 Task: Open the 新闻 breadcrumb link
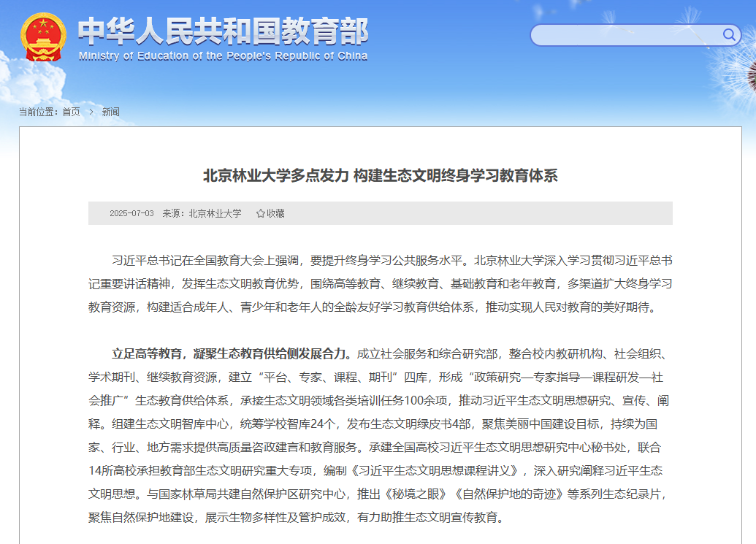(x=110, y=112)
